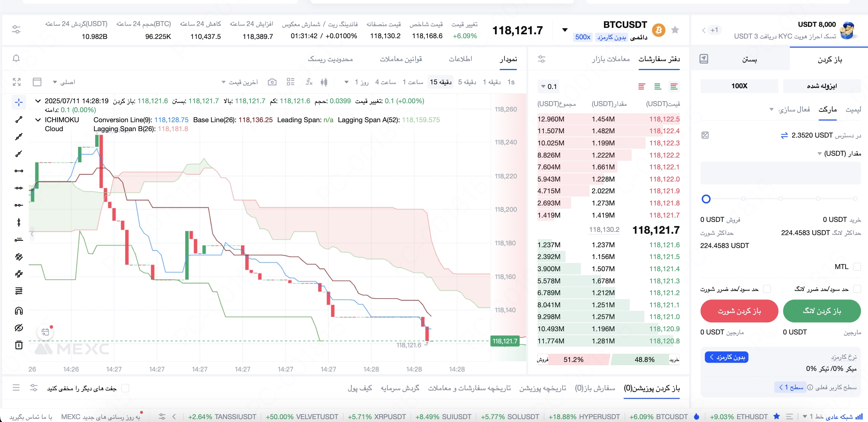Click the blue zero-fee badge button
Screen dimensions: 868x422
[726, 357]
